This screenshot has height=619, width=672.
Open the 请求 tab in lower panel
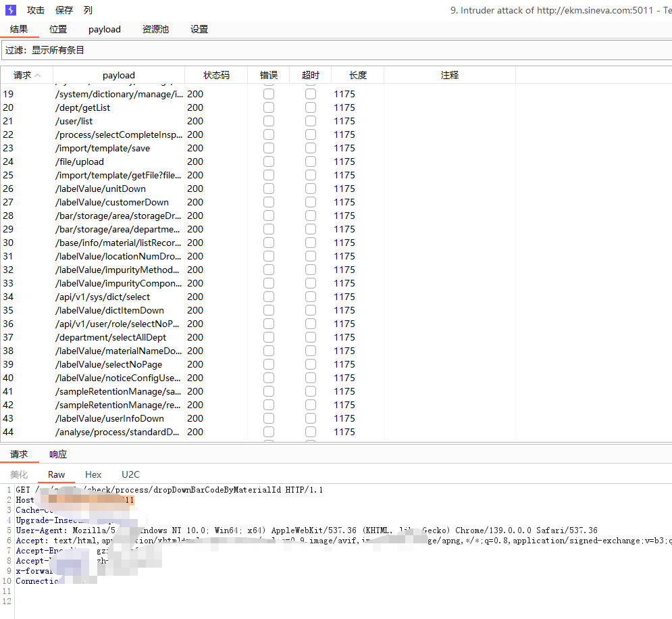19,454
